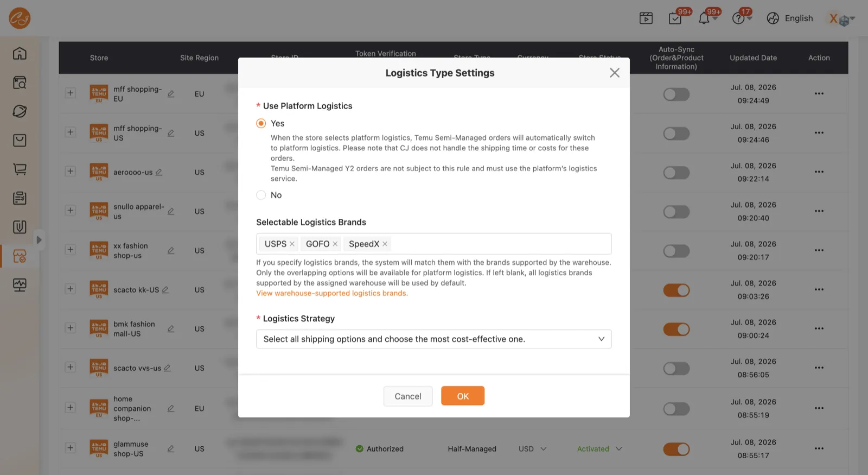Open action menu for the 08:55:17 row

click(819, 448)
